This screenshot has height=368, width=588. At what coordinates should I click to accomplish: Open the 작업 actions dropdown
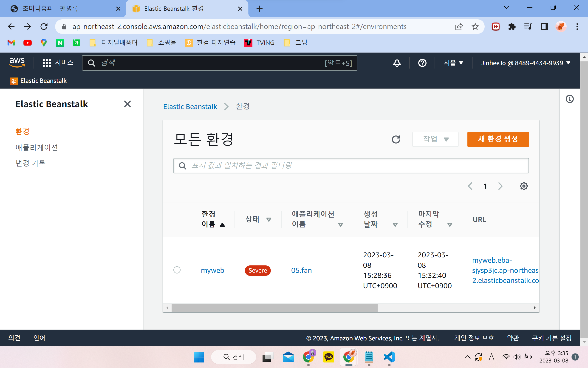tap(435, 139)
